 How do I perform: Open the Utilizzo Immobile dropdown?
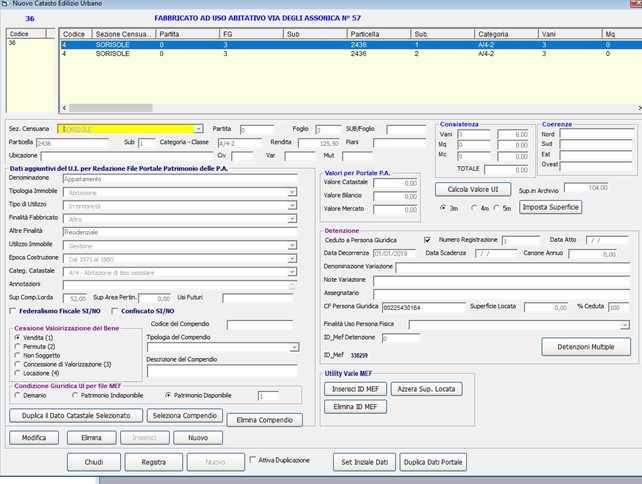[x=292, y=246]
